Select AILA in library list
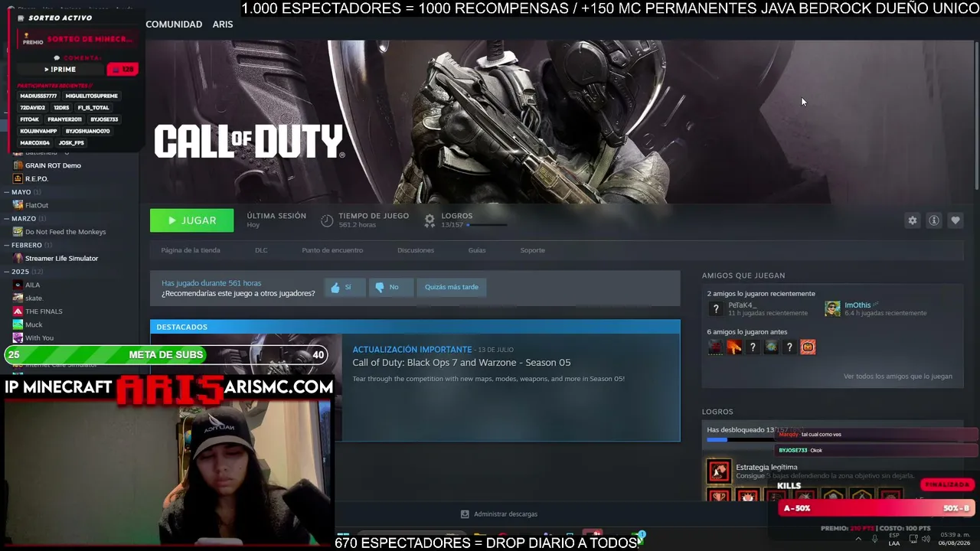Viewport: 980px width, 551px height. coord(32,285)
